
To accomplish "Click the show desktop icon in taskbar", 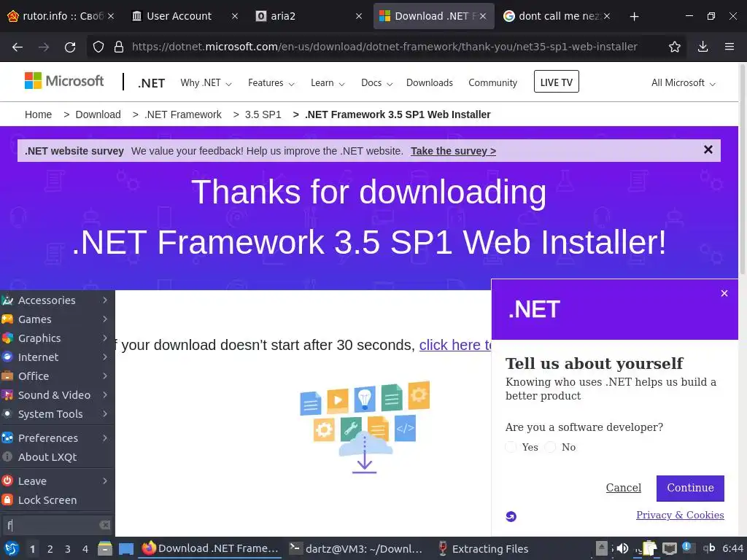I will [x=125, y=548].
